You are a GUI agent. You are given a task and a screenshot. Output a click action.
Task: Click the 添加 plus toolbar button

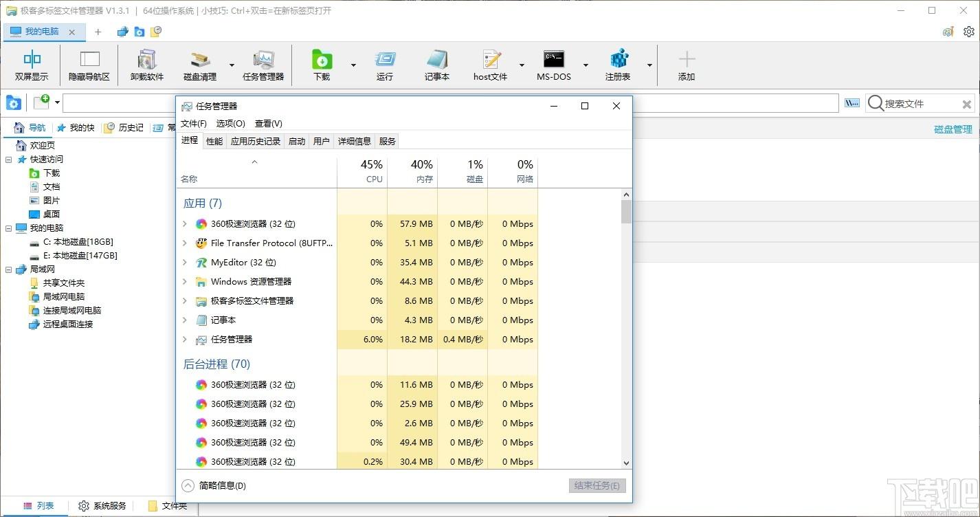click(x=687, y=65)
